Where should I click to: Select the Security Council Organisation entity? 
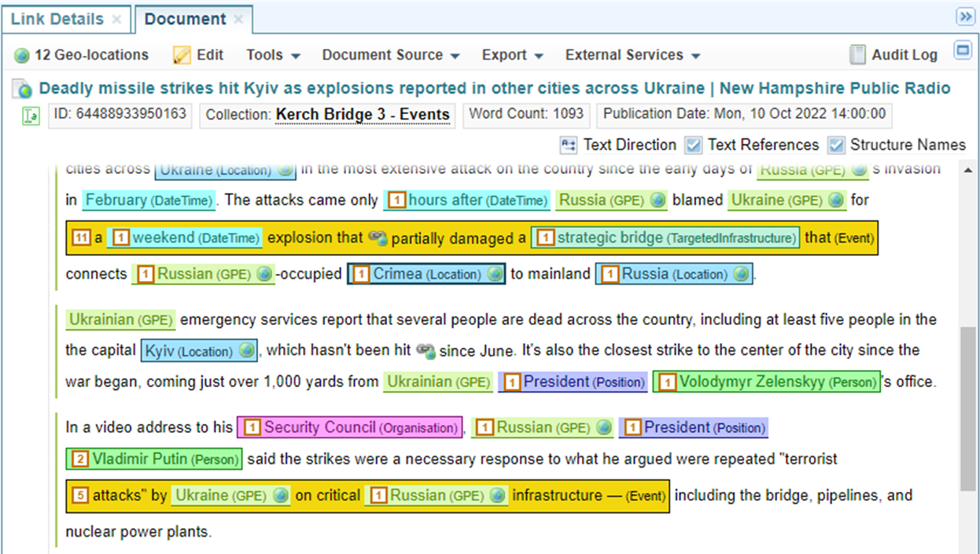(349, 428)
